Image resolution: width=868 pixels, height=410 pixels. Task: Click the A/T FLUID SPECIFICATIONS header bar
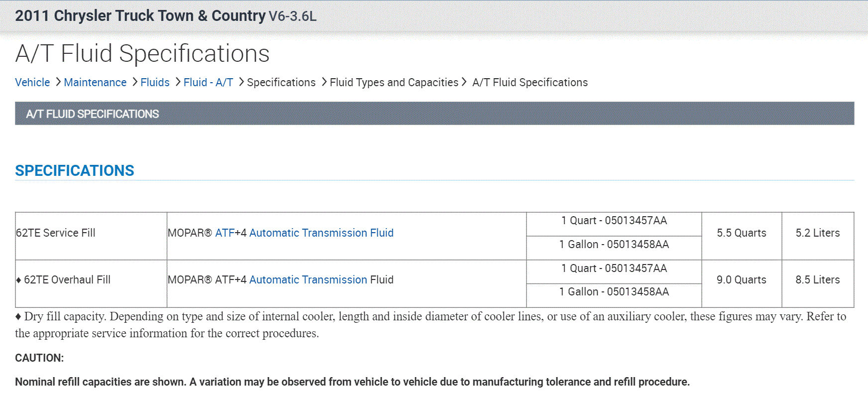[434, 114]
